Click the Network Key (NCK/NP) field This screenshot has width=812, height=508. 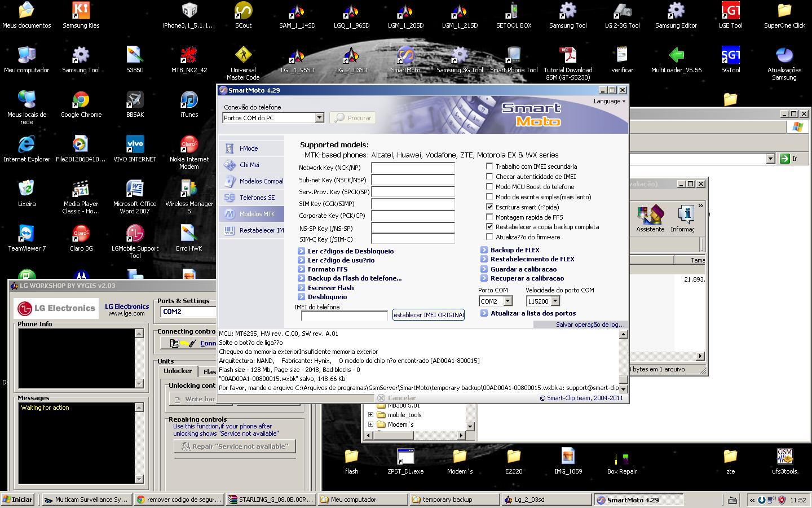tap(413, 168)
